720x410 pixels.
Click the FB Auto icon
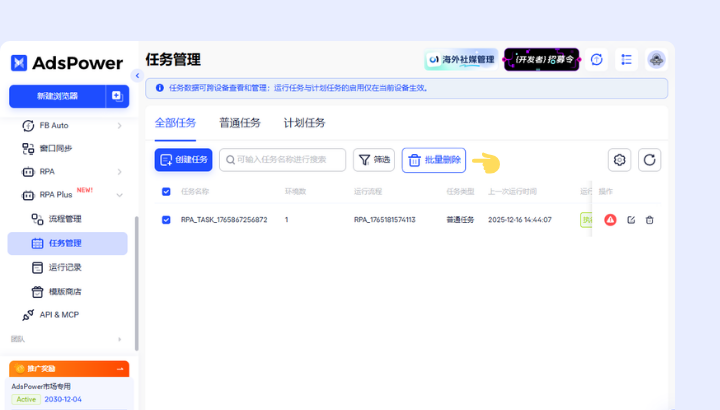28,125
